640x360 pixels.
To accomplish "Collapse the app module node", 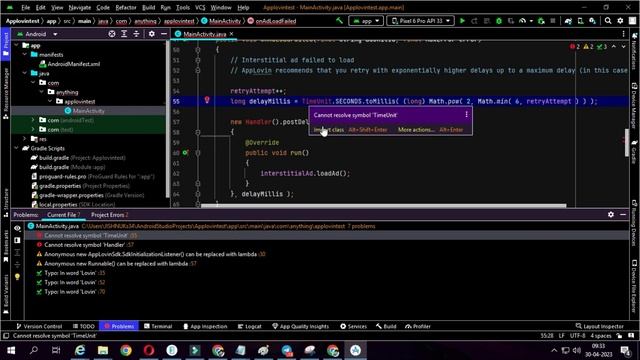I will click(x=16, y=45).
